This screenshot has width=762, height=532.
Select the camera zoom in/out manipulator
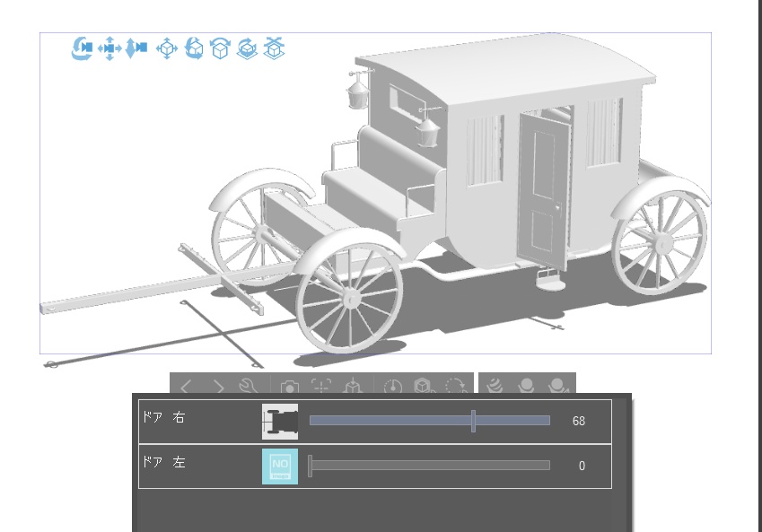pyautogui.click(x=136, y=48)
